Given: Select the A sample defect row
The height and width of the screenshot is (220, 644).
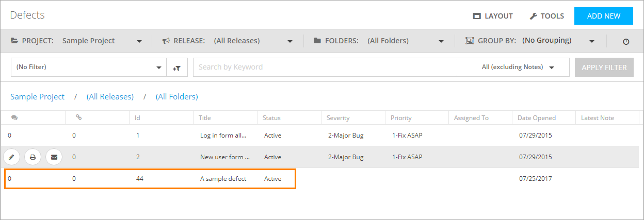Looking at the screenshot, I should [223, 179].
